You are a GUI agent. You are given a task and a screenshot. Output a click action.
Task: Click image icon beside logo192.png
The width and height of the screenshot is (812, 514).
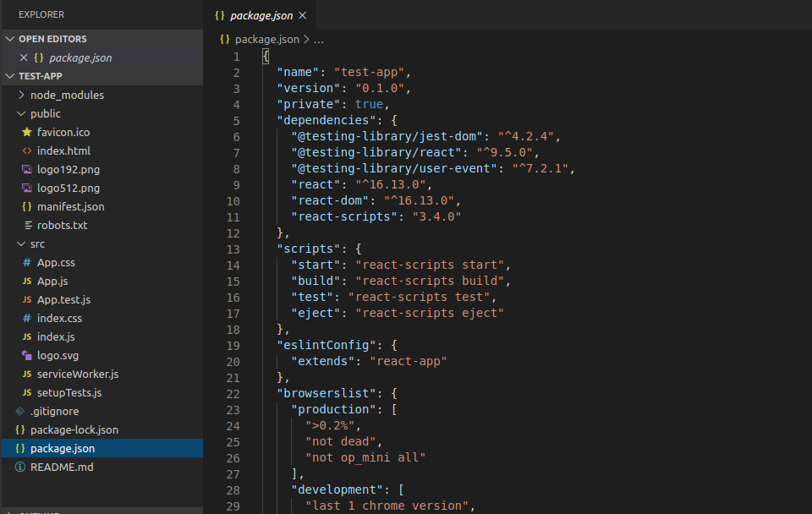pyautogui.click(x=27, y=169)
